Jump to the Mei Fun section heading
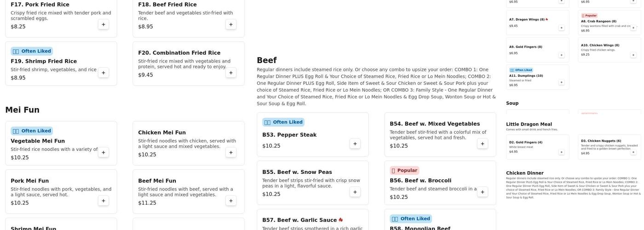The image size is (644, 230). click(22, 110)
